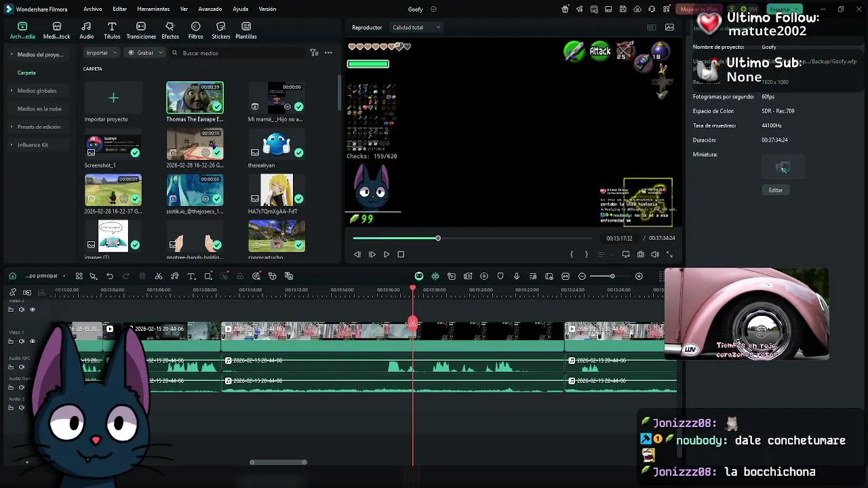Lock the Audio MIC track
The width and height of the screenshot is (868, 488).
10,367
